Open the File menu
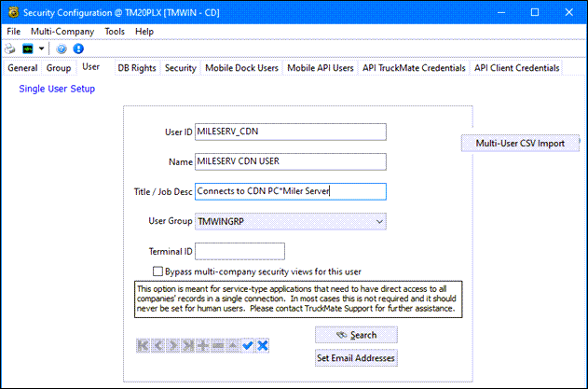Screen dimensions: 588x389 13,32
